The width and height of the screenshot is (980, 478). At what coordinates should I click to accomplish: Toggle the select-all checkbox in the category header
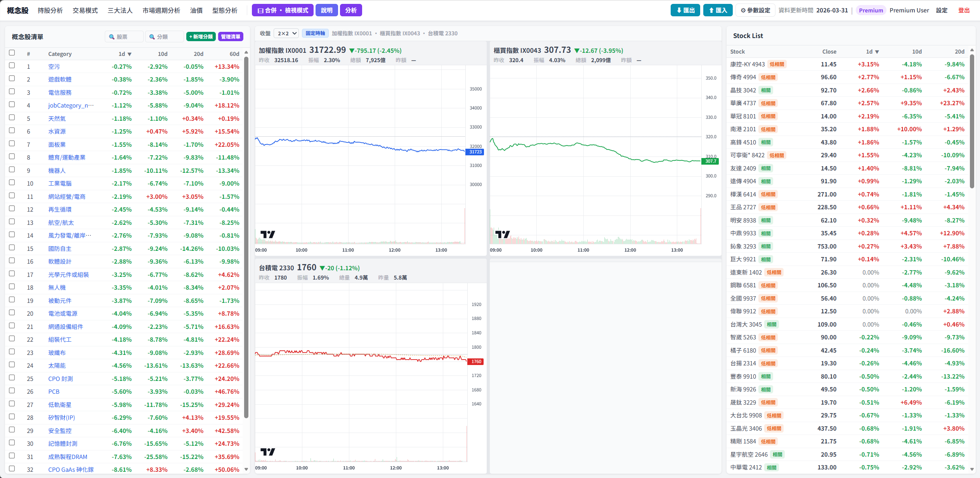12,53
